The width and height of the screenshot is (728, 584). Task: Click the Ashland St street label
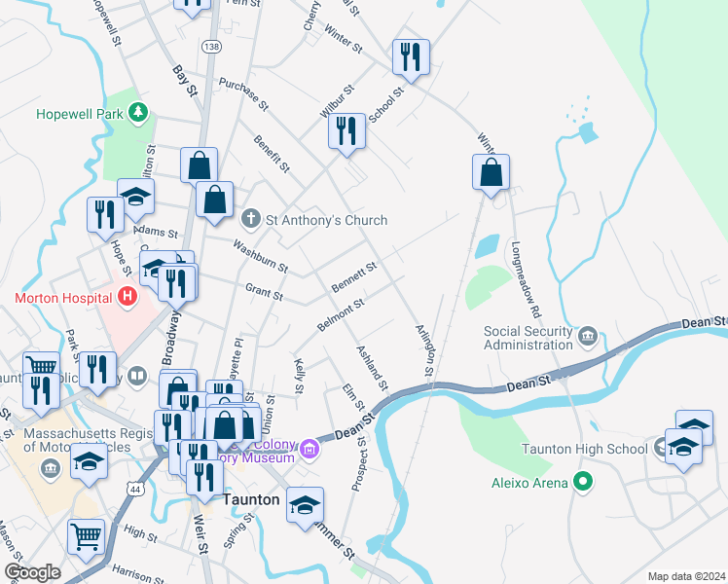tap(373, 368)
